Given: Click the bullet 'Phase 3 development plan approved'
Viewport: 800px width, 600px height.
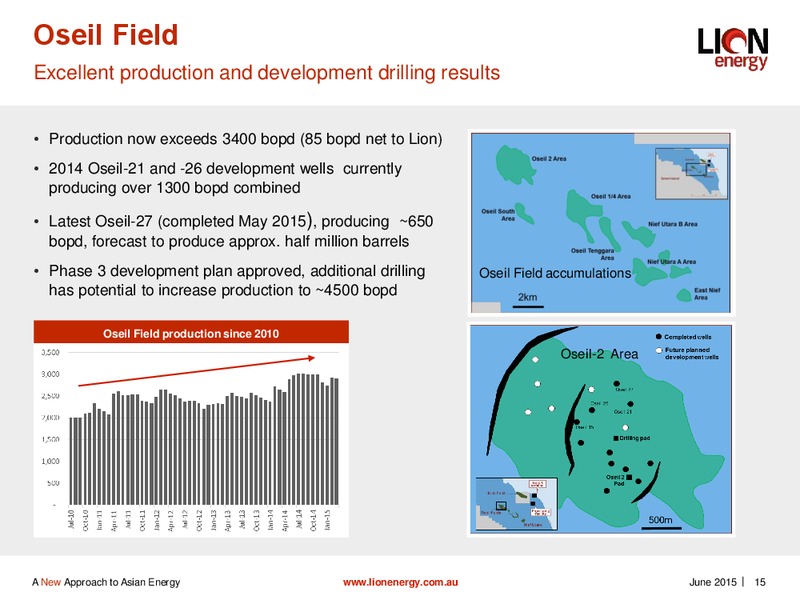Looking at the screenshot, I should (237, 280).
